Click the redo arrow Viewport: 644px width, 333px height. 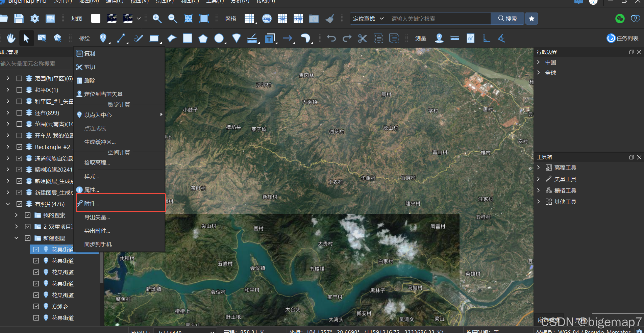click(347, 38)
